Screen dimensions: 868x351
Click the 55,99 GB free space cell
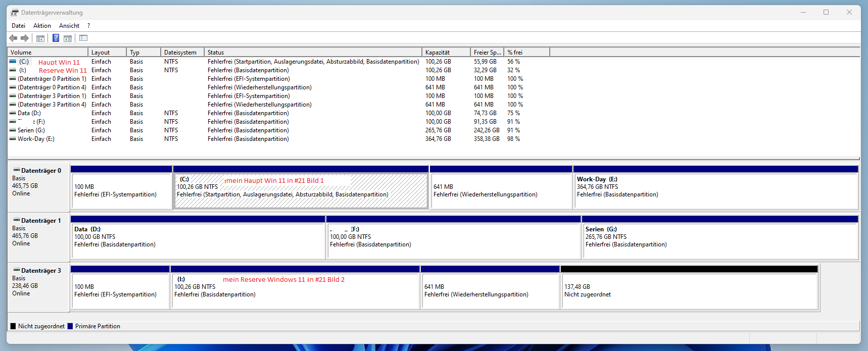tap(485, 61)
